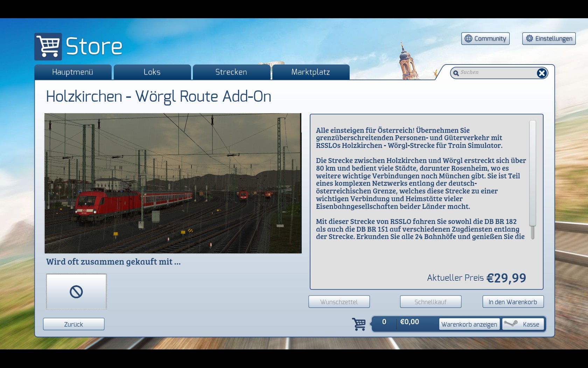Viewport: 588px width, 368px height.
Task: Click the description scrollbar handle
Action: [533, 173]
